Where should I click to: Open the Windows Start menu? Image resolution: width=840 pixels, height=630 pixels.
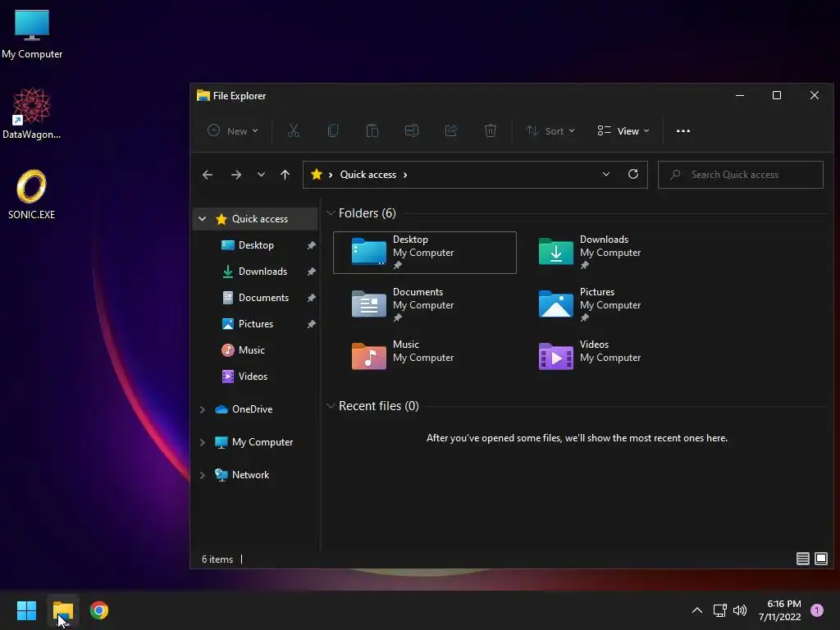coord(26,610)
